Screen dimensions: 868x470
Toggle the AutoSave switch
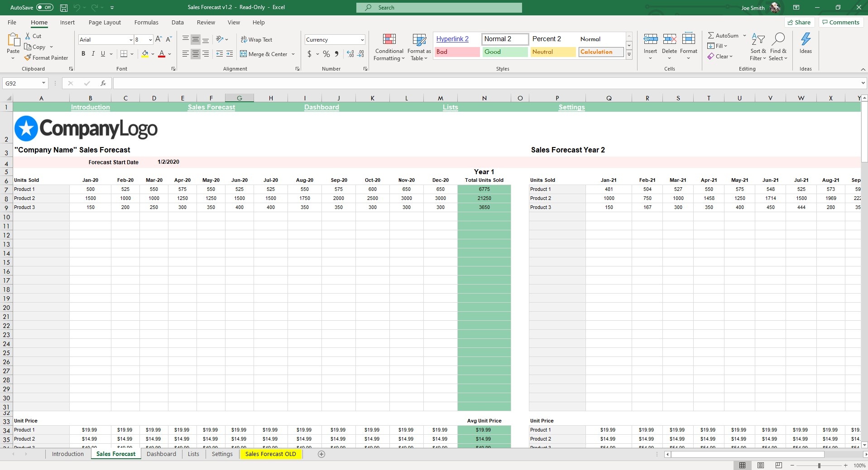(44, 8)
